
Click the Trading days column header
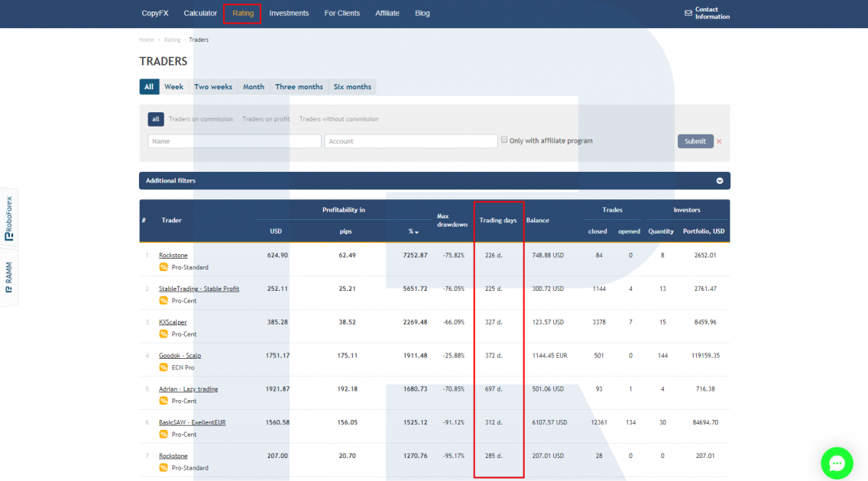(497, 220)
